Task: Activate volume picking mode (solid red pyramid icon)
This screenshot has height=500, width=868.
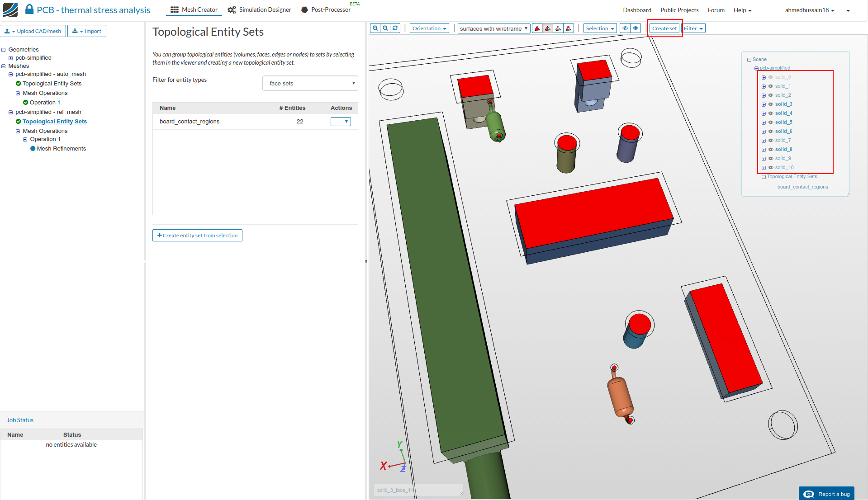Action: coord(537,28)
